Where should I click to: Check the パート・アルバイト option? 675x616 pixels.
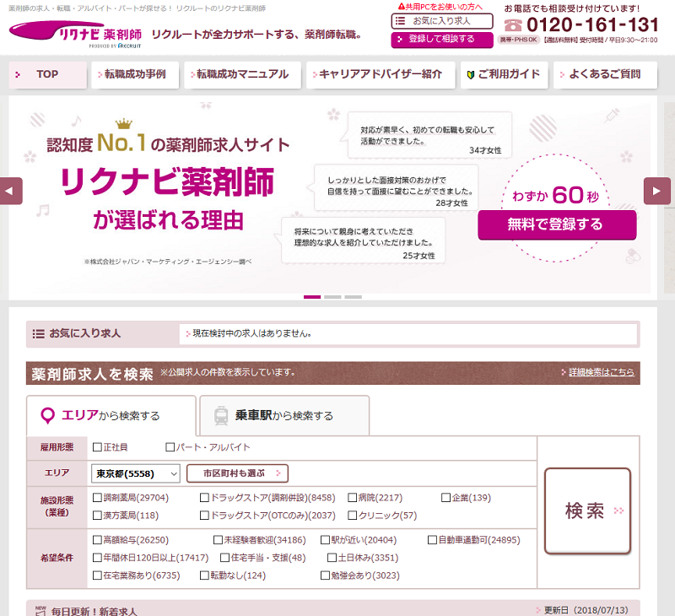click(x=170, y=447)
